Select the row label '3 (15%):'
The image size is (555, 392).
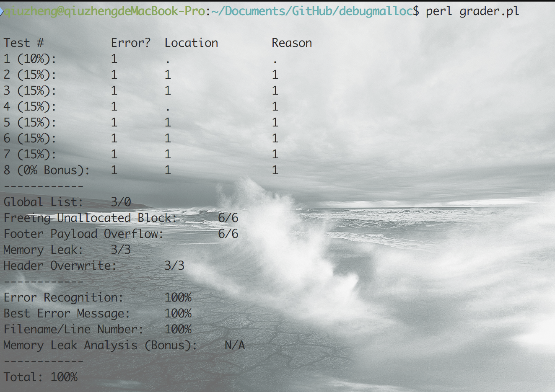30,90
